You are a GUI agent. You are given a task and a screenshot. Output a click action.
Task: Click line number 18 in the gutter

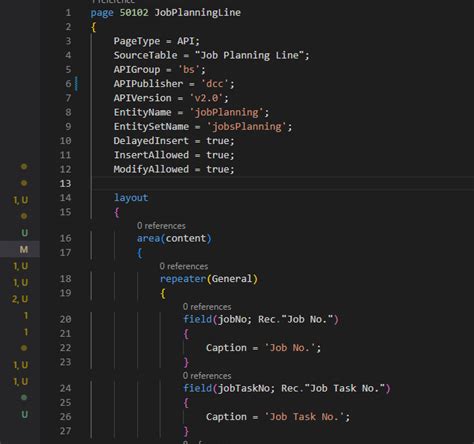pos(65,279)
